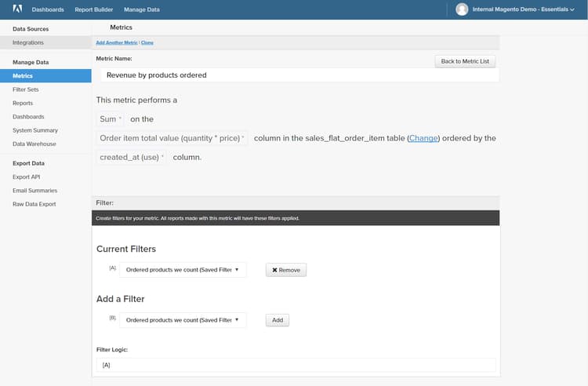Click the Export Data sidebar heading
The width and height of the screenshot is (588, 386).
point(28,163)
